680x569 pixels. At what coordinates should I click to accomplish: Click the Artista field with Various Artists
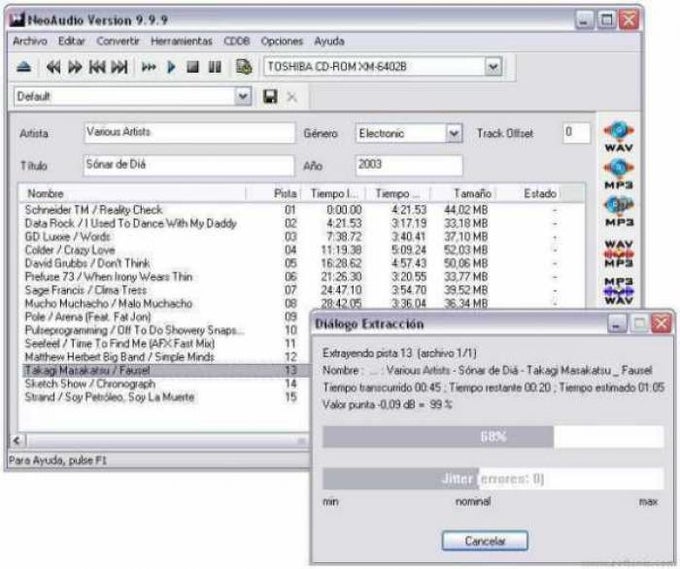point(189,132)
